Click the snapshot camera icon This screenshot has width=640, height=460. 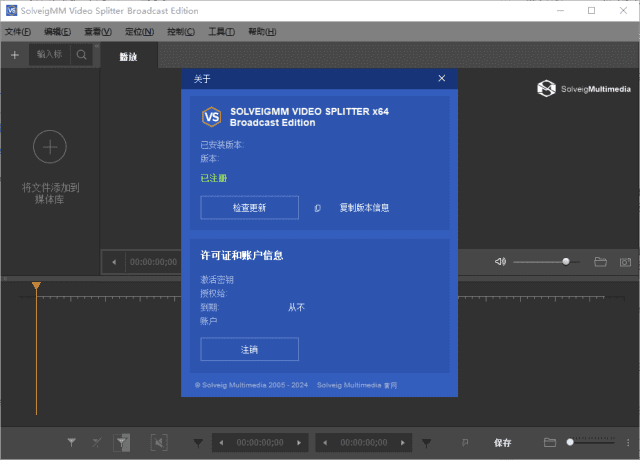625,262
